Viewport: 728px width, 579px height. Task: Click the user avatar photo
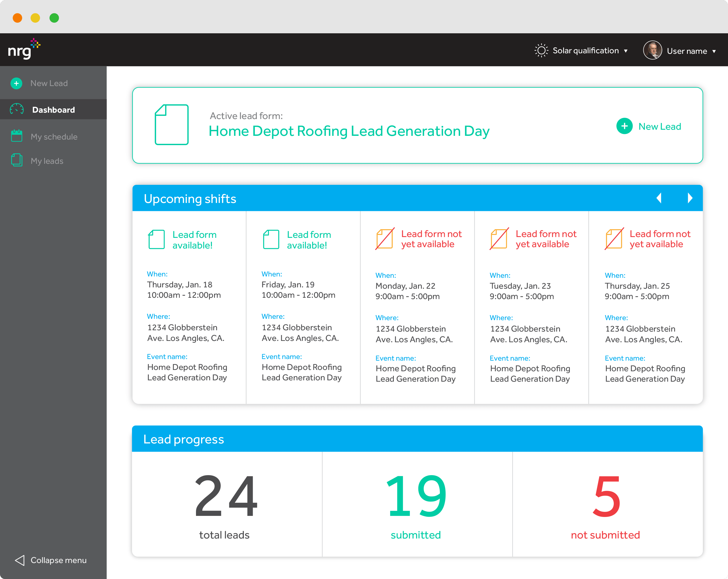tap(652, 50)
